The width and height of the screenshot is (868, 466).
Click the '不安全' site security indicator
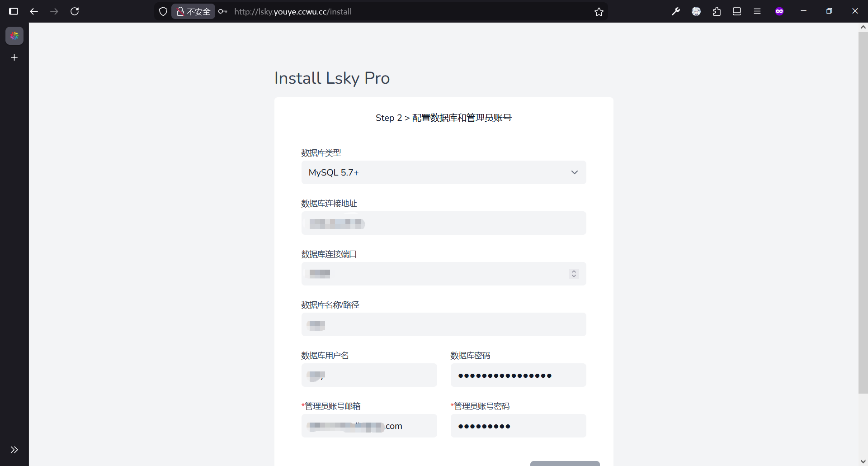(x=193, y=11)
